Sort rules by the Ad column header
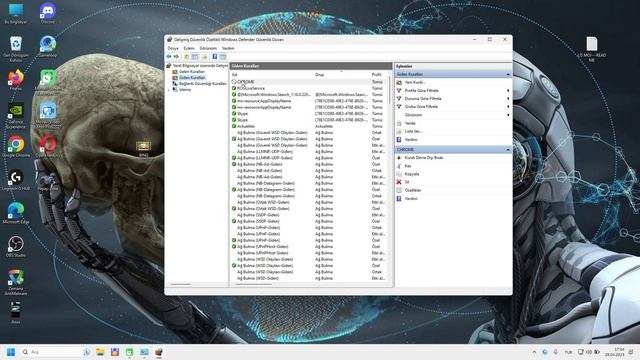The height and width of the screenshot is (360, 640). coord(271,75)
